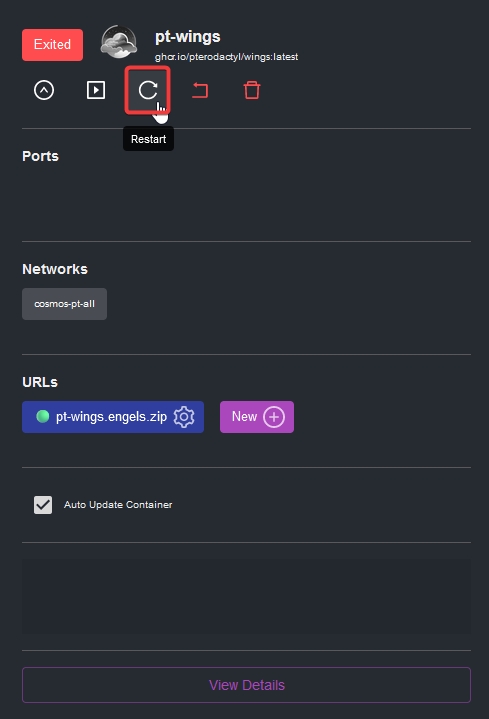This screenshot has height=719, width=489.
Task: Click the green status dot on the URL chip
Action: click(43, 416)
